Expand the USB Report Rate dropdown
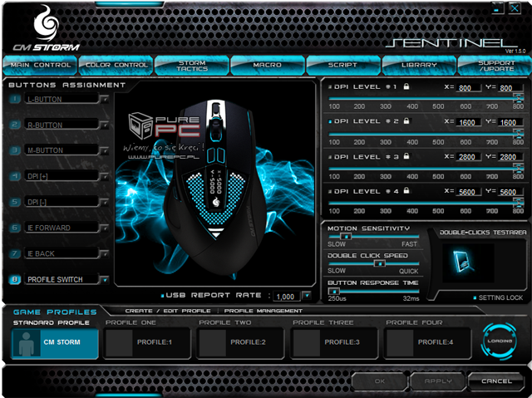532x398 pixels. tap(307, 296)
